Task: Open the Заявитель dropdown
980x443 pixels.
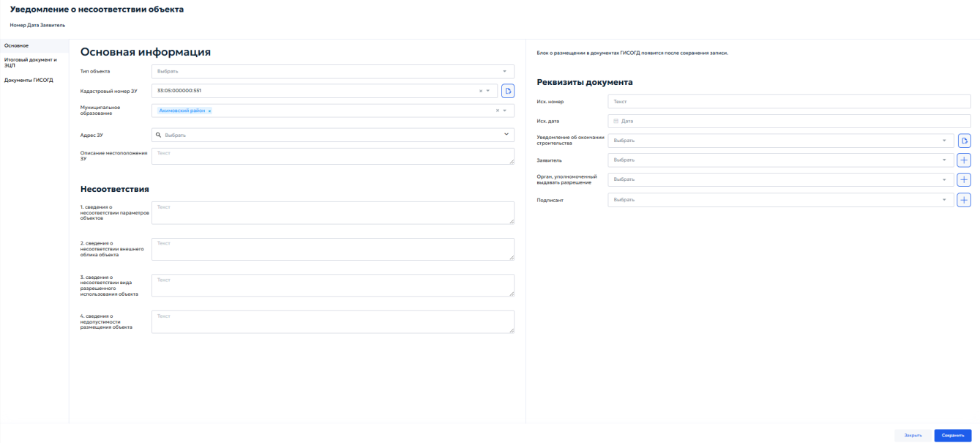Action: pos(944,160)
